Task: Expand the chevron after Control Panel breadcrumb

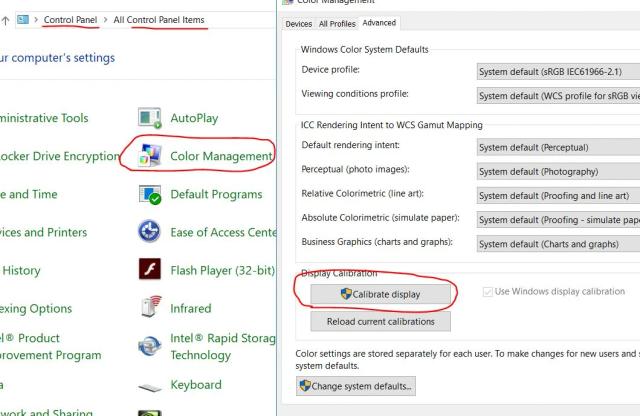Action: click(x=105, y=20)
